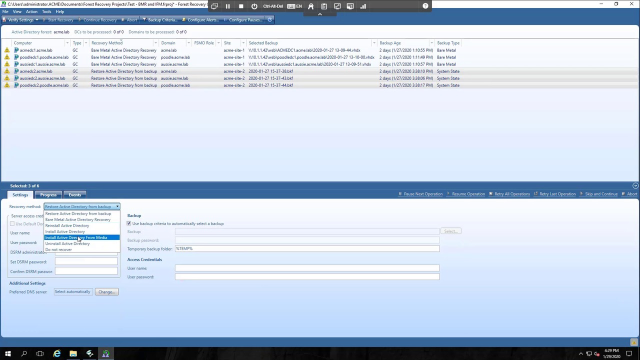The image size is (640, 360).
Task: Open the Computer column filter dropdown
Action: coord(67,43)
